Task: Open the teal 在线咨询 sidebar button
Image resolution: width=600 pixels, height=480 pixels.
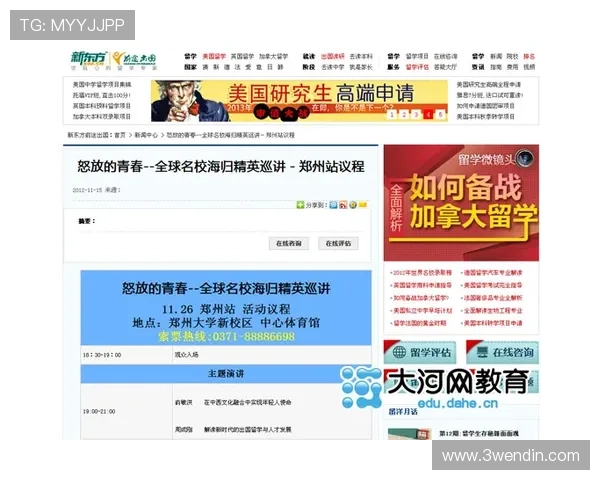Action: point(502,352)
